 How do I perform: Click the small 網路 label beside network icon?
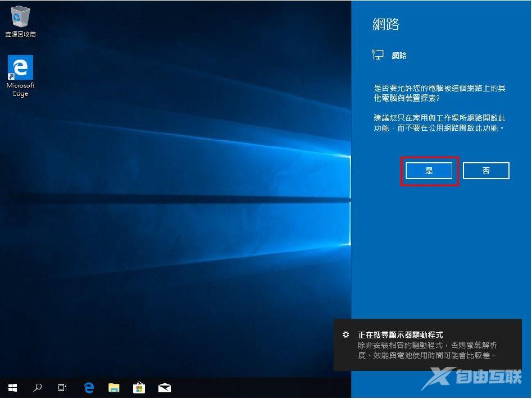pyautogui.click(x=399, y=55)
